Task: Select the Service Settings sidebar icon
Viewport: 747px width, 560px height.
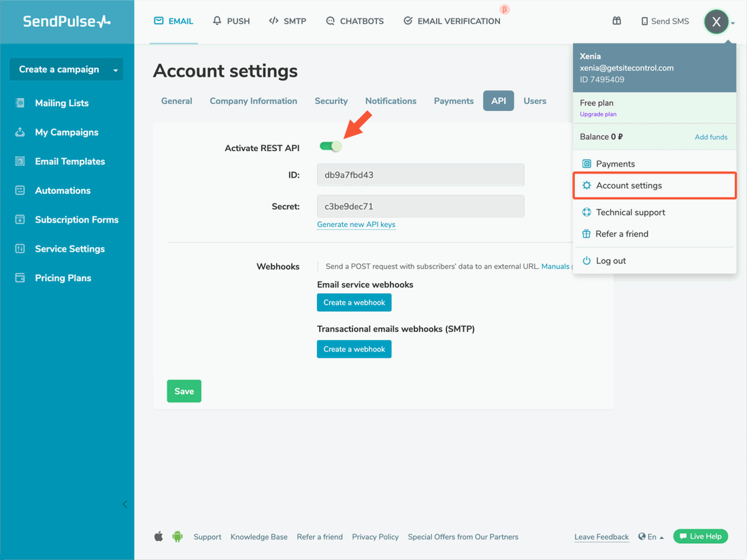Action: pos(20,248)
